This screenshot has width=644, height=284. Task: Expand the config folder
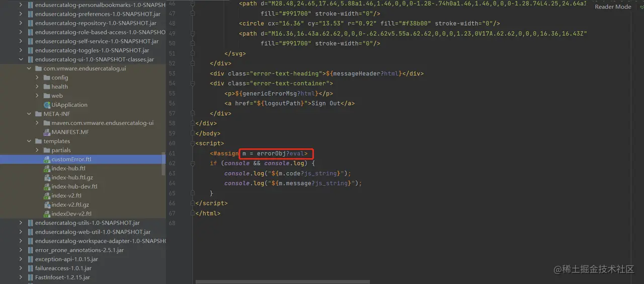pos(37,78)
